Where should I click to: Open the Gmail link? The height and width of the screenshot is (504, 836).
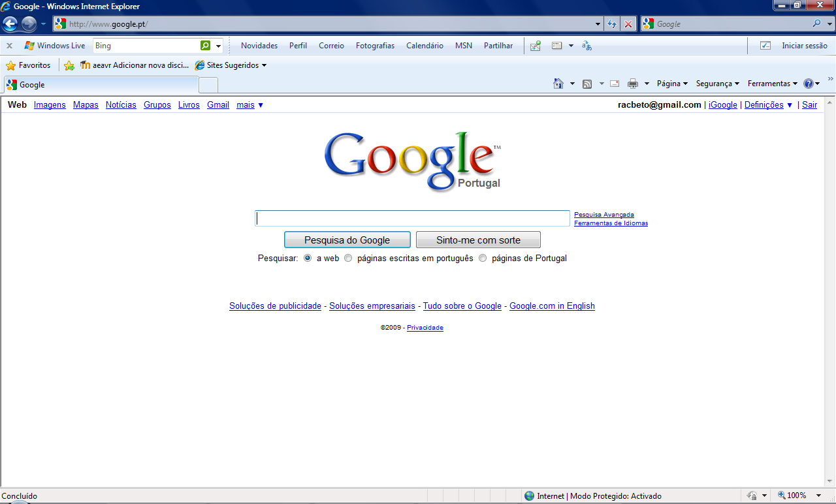coord(218,104)
